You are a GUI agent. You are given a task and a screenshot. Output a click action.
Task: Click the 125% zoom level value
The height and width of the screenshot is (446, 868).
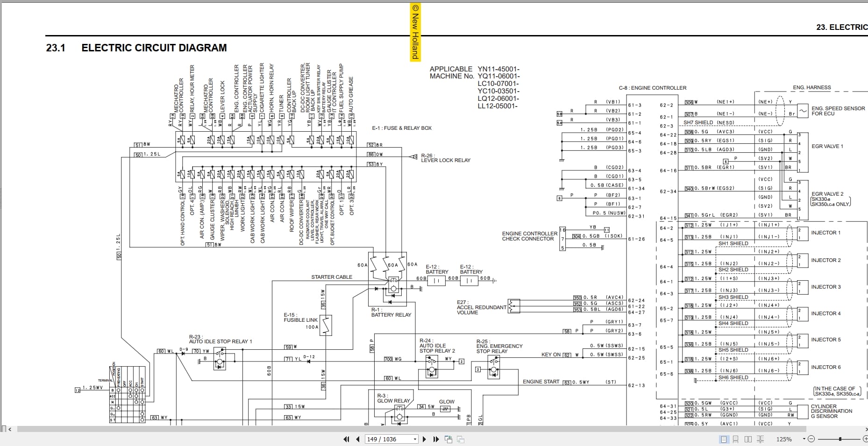784,439
